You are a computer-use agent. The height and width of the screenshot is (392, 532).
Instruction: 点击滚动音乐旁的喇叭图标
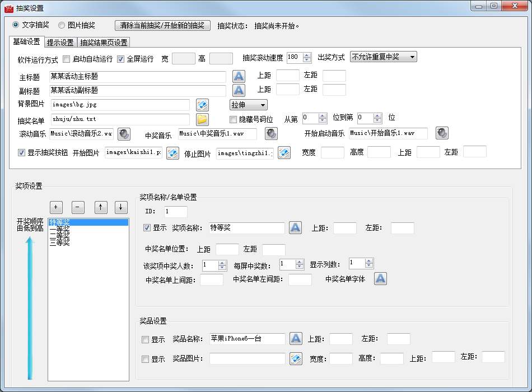124,133
